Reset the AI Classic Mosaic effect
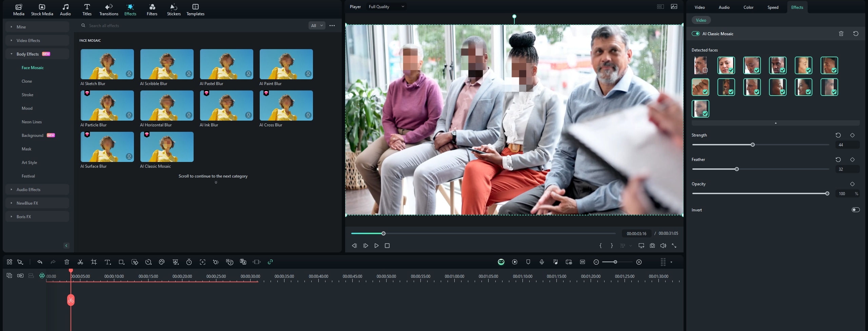868x331 pixels. click(x=855, y=34)
